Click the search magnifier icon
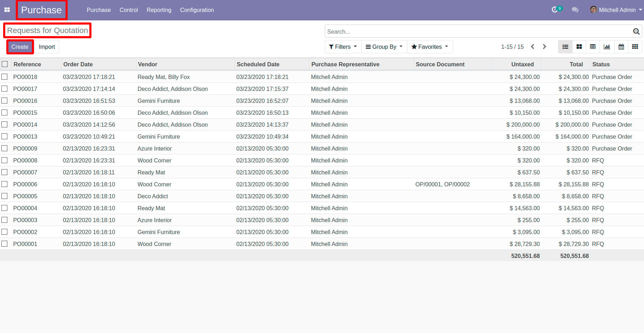The image size is (644, 333). pyautogui.click(x=636, y=31)
